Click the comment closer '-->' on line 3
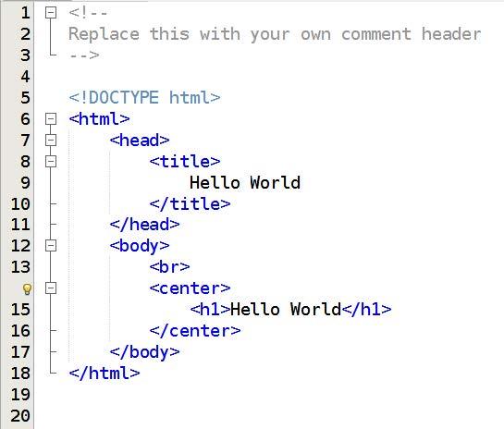Viewport: 504px width, 429px height. click(x=84, y=55)
